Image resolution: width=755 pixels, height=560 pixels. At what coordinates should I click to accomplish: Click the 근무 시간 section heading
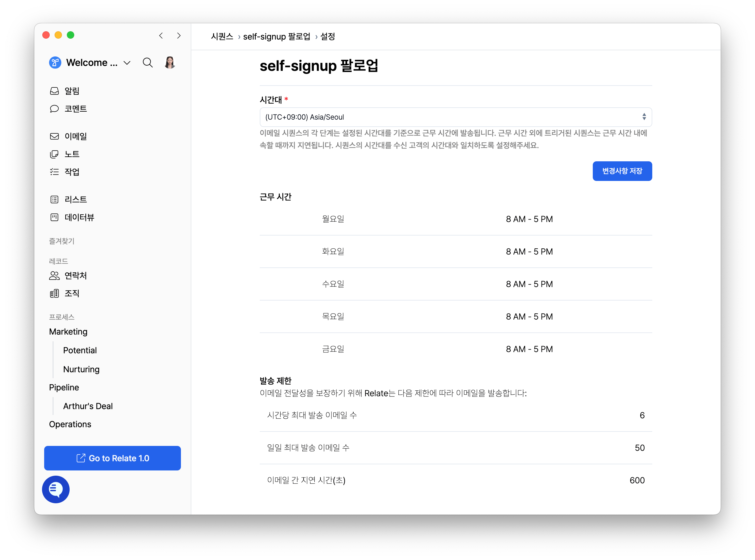coord(275,197)
